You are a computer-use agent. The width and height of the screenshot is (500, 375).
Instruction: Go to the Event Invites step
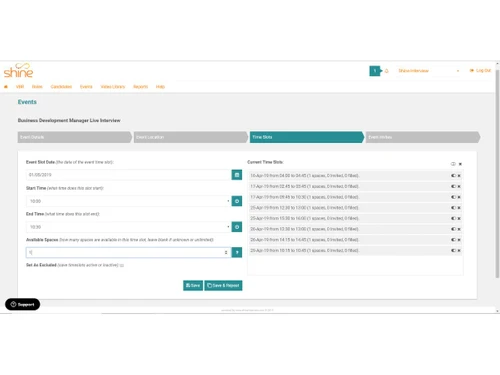423,137
